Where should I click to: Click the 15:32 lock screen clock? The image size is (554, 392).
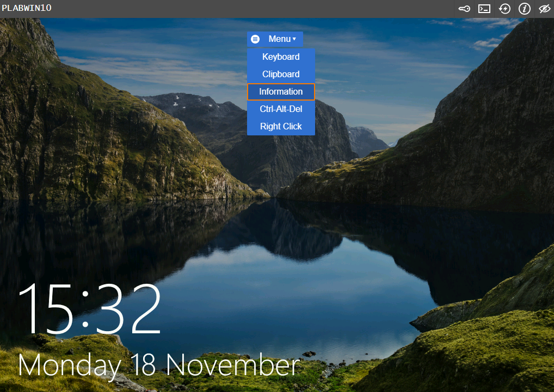click(x=90, y=309)
